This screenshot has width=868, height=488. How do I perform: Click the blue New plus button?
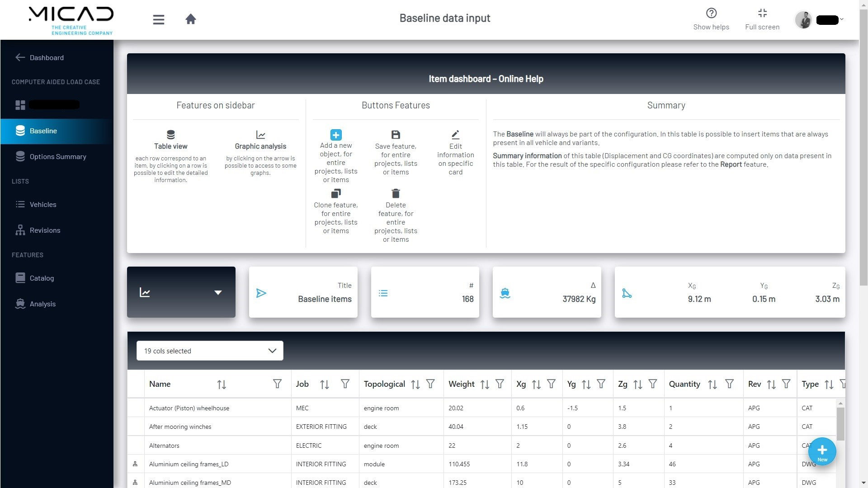822,451
